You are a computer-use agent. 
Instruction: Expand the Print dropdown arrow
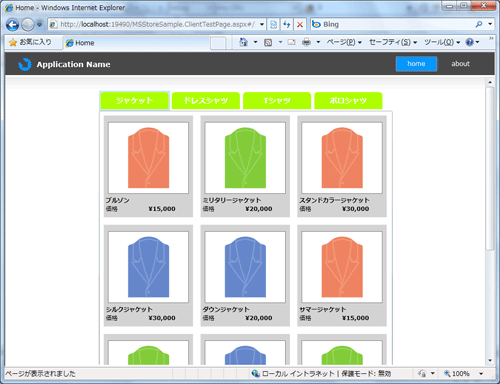(x=318, y=42)
